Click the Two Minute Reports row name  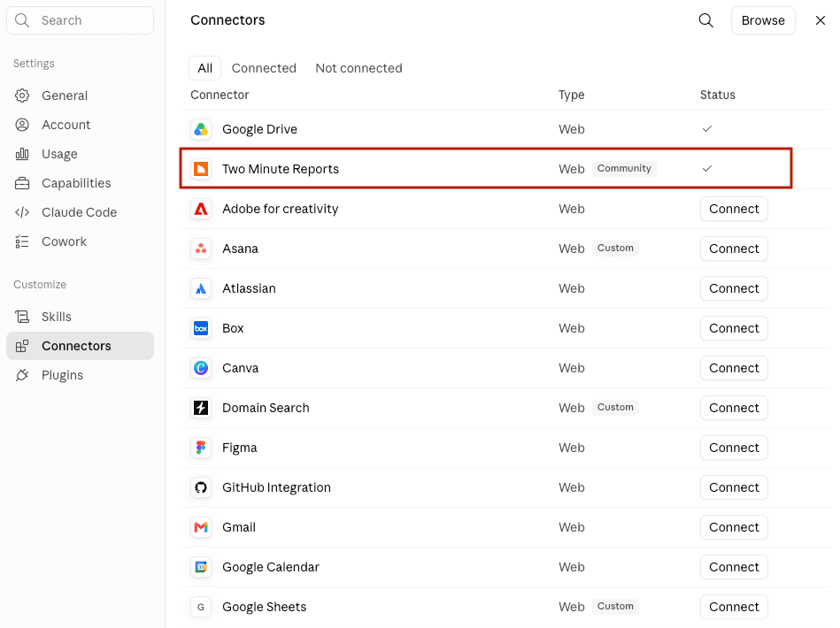281,169
